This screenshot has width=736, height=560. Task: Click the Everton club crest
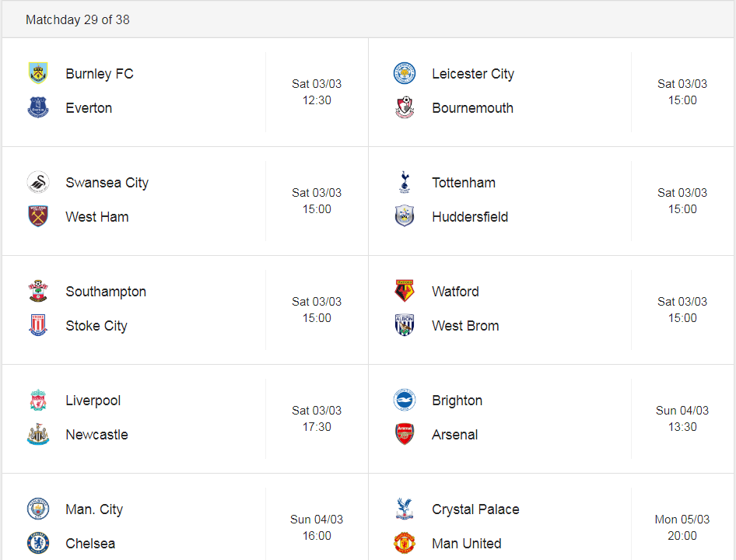tap(38, 107)
